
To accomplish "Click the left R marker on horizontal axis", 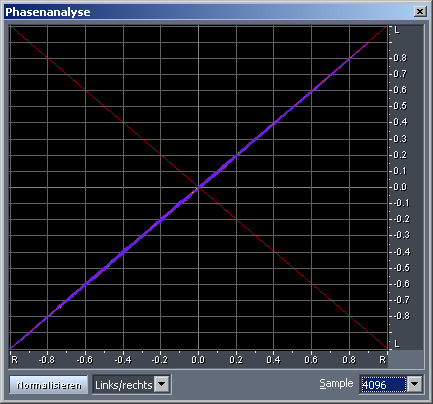I will [14, 360].
